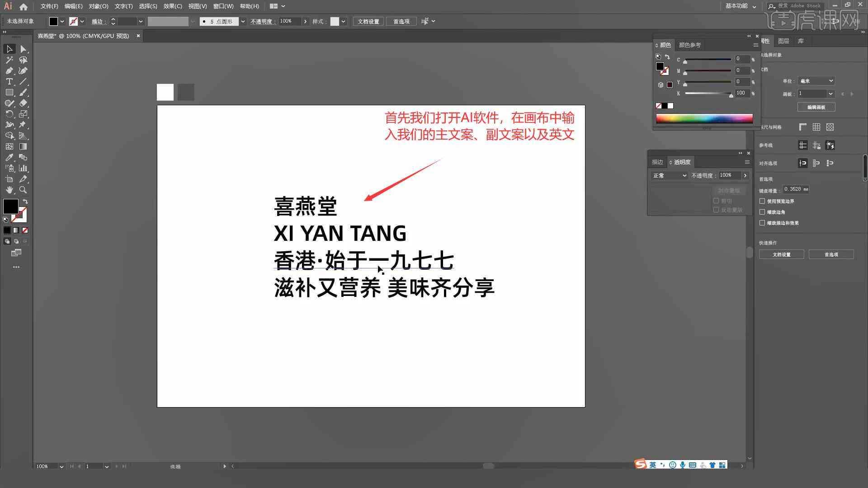Select the Pen tool
This screenshot has height=488, width=868.
point(8,71)
